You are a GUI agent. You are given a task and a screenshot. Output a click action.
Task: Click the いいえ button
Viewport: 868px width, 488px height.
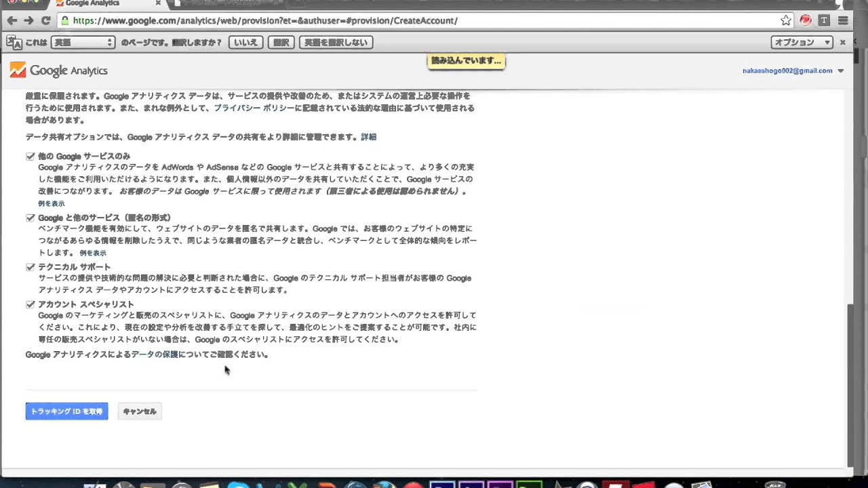pyautogui.click(x=245, y=42)
